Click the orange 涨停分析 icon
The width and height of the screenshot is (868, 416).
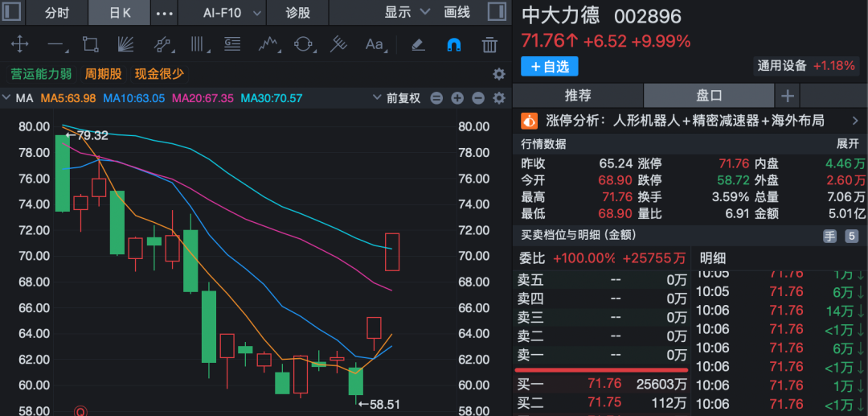tap(529, 120)
